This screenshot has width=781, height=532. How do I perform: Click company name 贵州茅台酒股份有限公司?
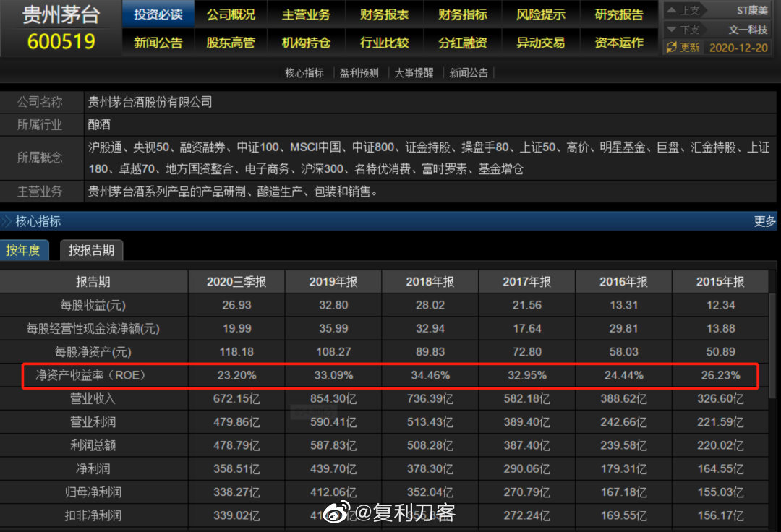(150, 102)
